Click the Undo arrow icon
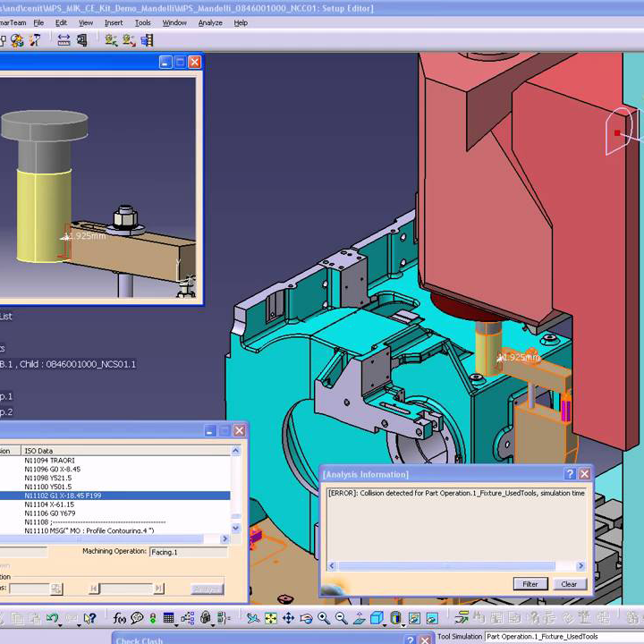The image size is (644, 644). click(x=53, y=618)
